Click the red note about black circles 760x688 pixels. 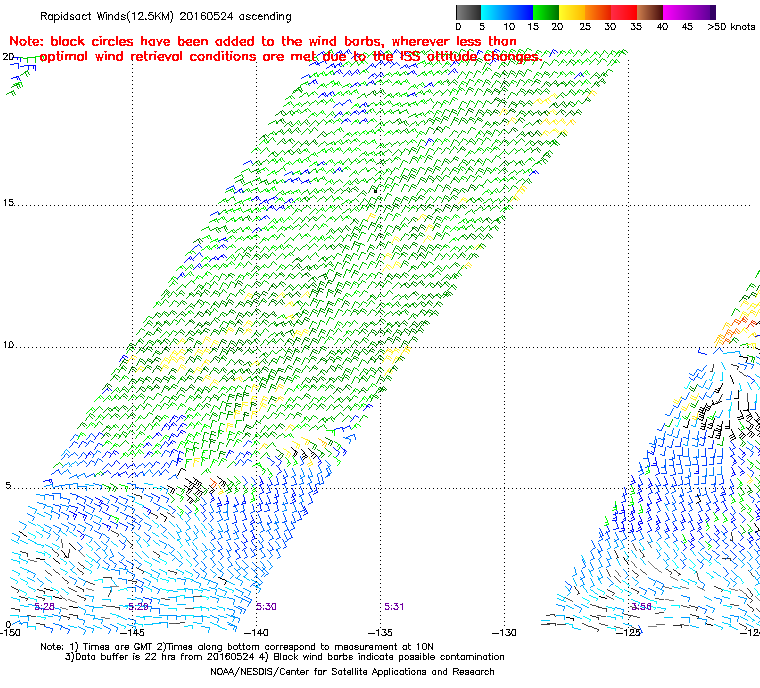(274, 49)
